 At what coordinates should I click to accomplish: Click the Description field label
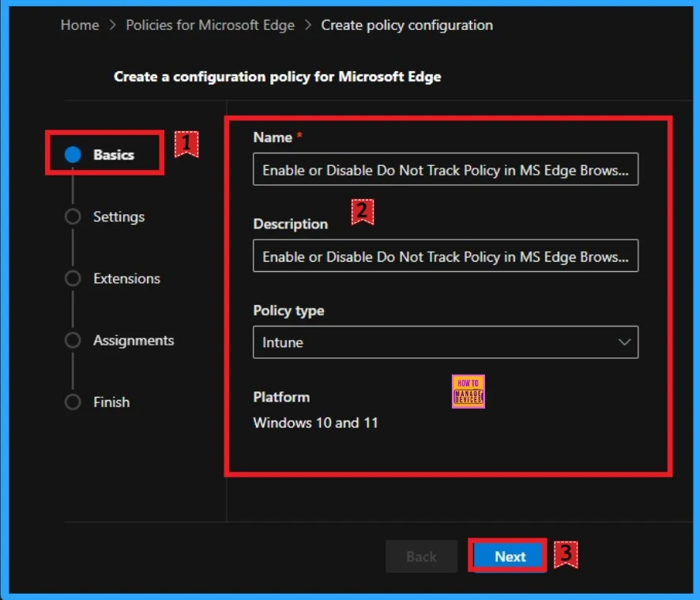coord(291,224)
